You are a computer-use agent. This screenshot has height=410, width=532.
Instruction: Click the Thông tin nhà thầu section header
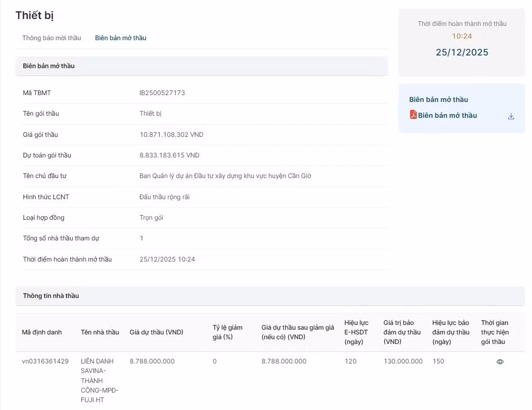point(51,296)
